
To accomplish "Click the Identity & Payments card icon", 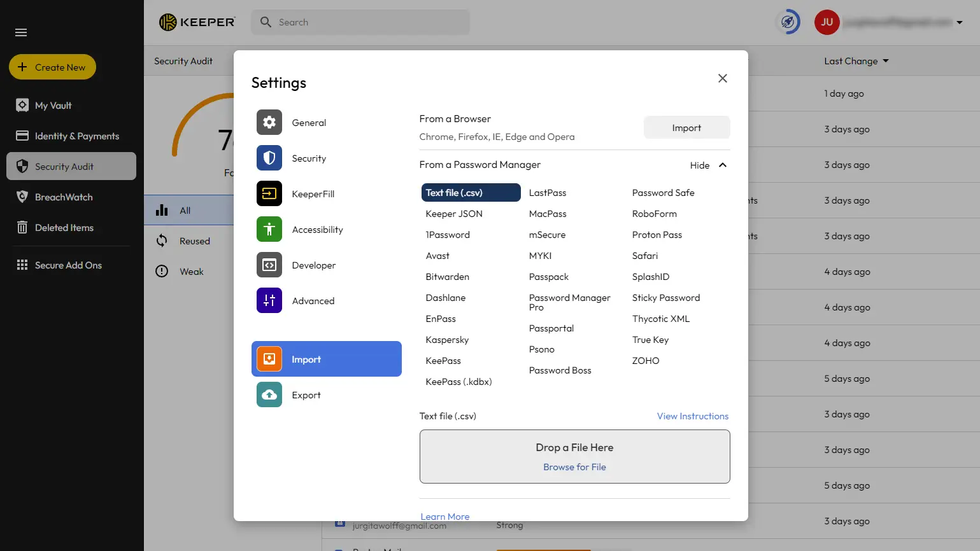I will click(x=22, y=136).
